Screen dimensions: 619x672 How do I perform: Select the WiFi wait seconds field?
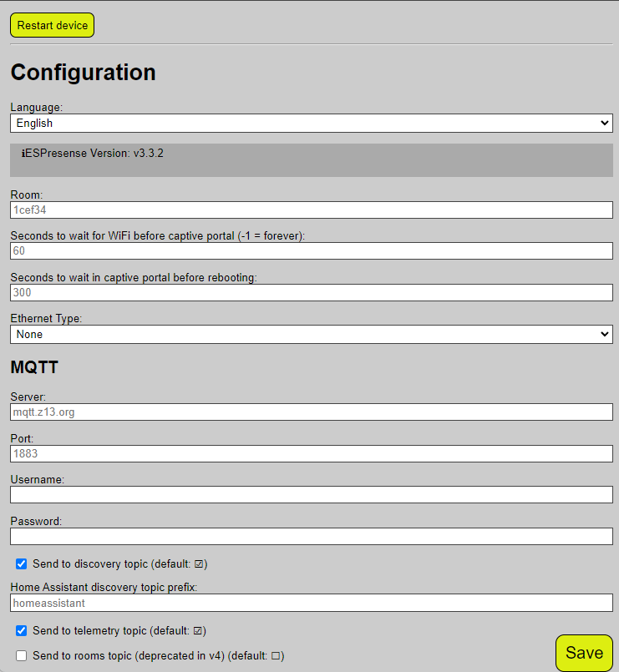click(x=309, y=250)
